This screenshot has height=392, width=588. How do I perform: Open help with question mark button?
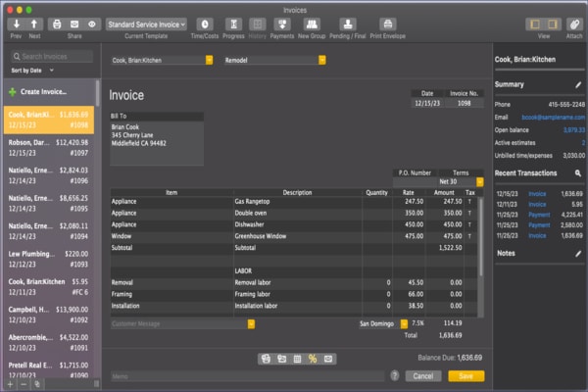pyautogui.click(x=395, y=375)
